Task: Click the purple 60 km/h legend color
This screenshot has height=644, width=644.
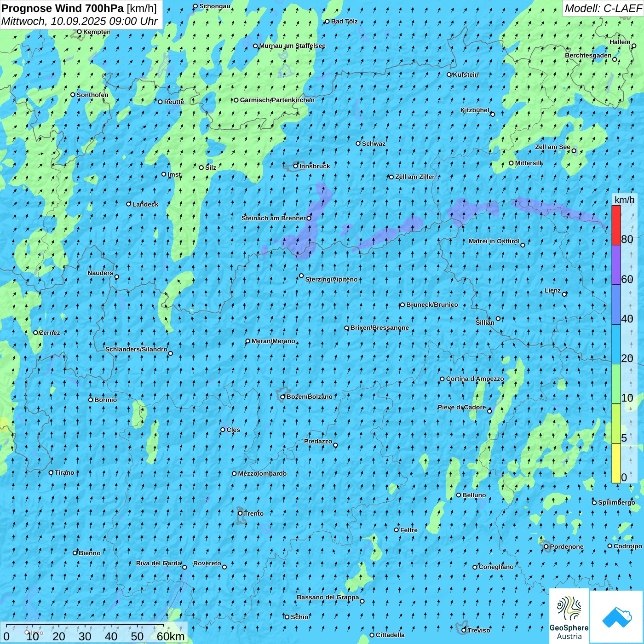Action: (x=616, y=265)
